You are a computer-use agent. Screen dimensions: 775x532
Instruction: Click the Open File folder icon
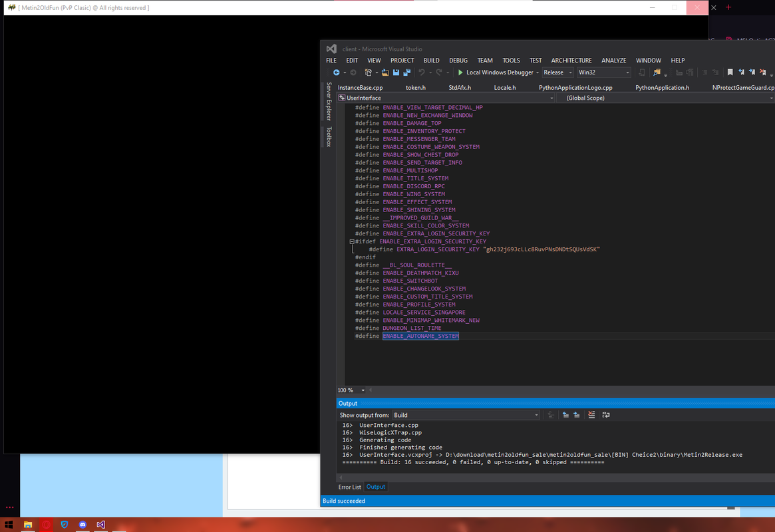[x=385, y=72]
